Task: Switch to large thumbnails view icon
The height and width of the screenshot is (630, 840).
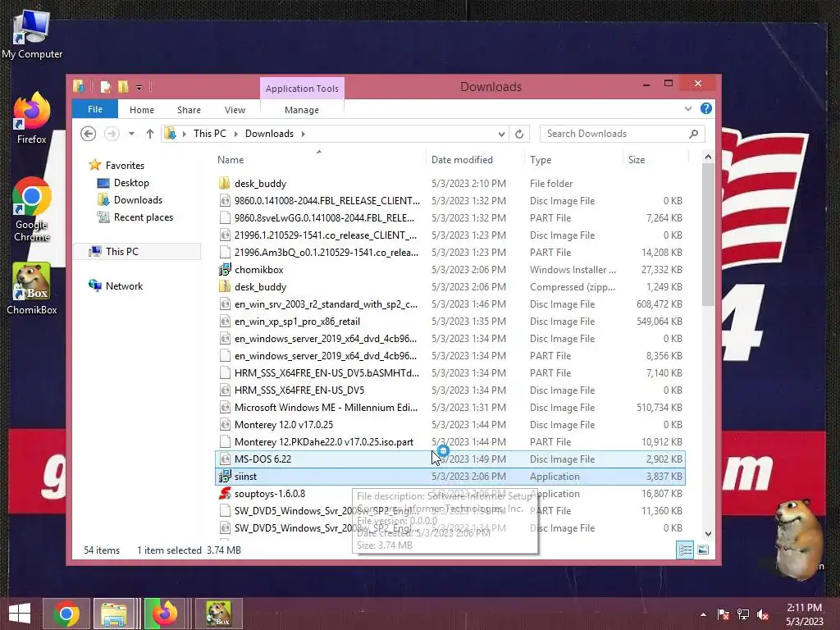Action: click(x=703, y=550)
